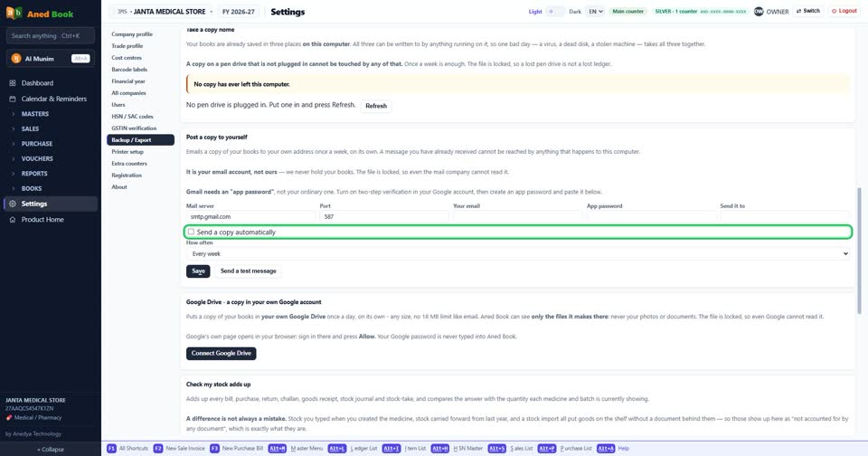The width and height of the screenshot is (868, 456).
Task: Click the F3 New Purchase Bill badge
Action: pos(214,448)
